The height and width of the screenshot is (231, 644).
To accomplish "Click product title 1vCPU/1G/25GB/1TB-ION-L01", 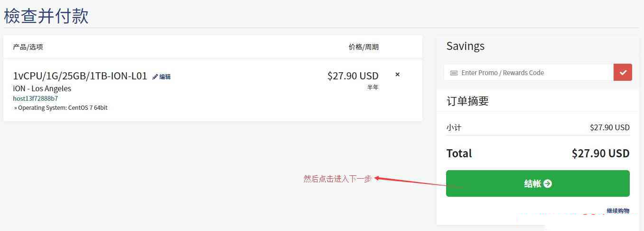I will click(80, 76).
